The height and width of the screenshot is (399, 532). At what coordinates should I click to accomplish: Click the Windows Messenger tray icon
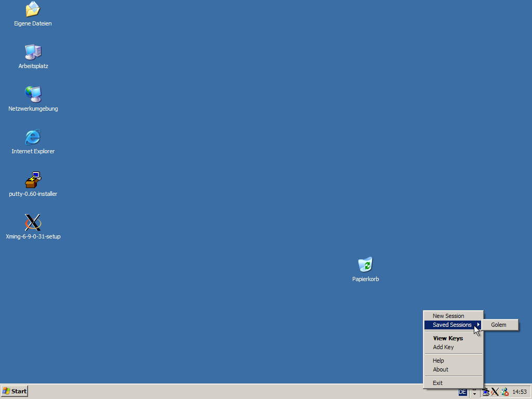click(x=504, y=392)
